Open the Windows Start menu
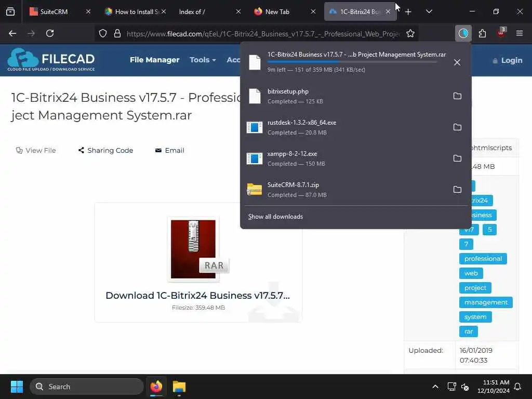 pos(17,387)
